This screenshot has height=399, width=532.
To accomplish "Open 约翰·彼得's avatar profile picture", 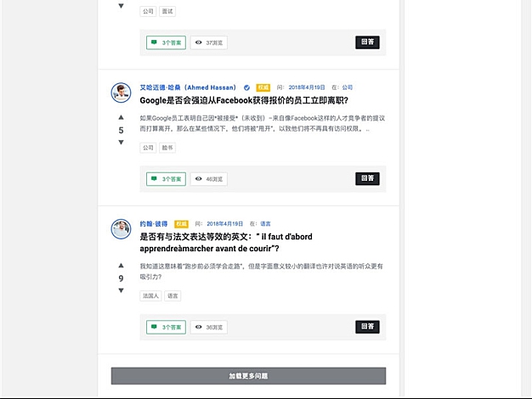I will click(x=121, y=229).
